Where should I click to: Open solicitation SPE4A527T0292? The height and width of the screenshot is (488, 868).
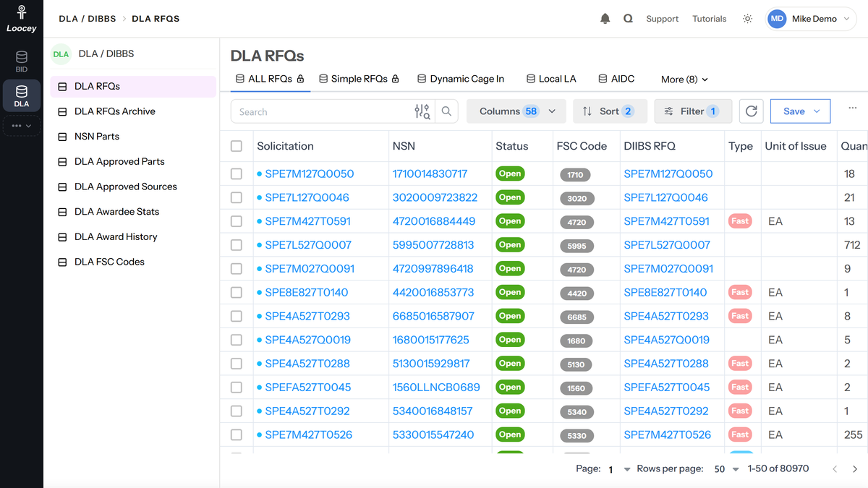pos(307,411)
